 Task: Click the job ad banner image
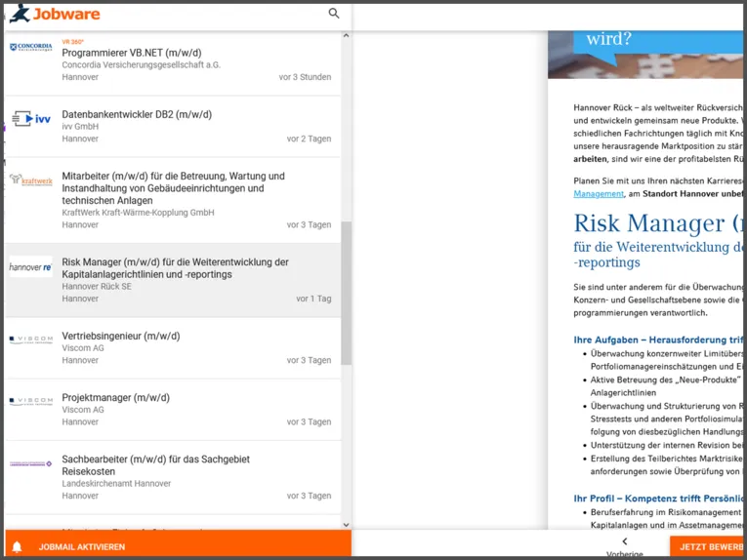pos(647,55)
